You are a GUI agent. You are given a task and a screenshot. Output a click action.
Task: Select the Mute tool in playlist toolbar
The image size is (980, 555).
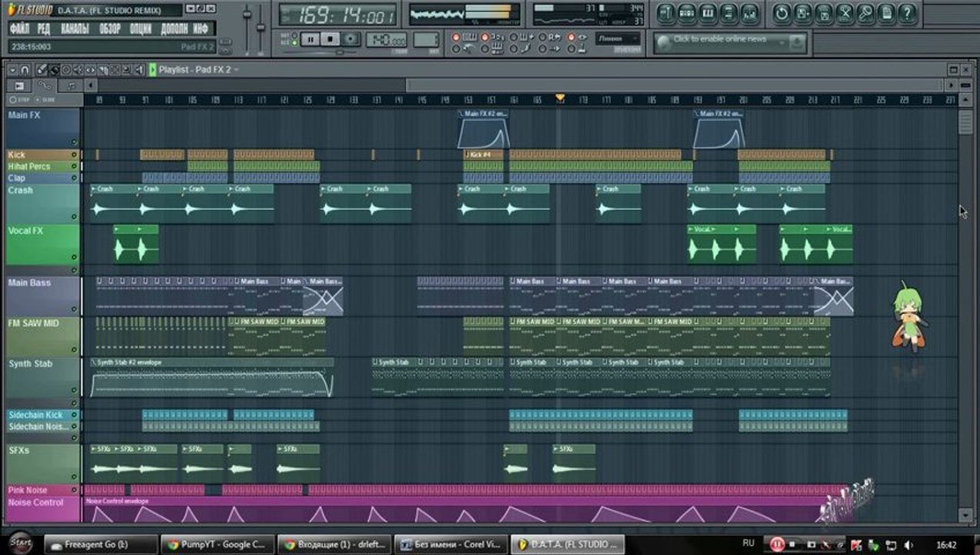click(78, 69)
